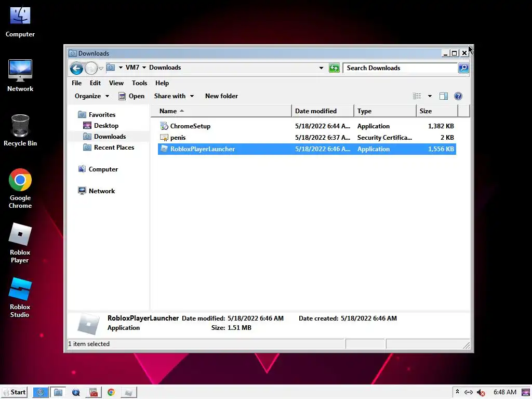The height and width of the screenshot is (399, 532).
Task: Sort by the Size column header
Action: click(x=437, y=111)
